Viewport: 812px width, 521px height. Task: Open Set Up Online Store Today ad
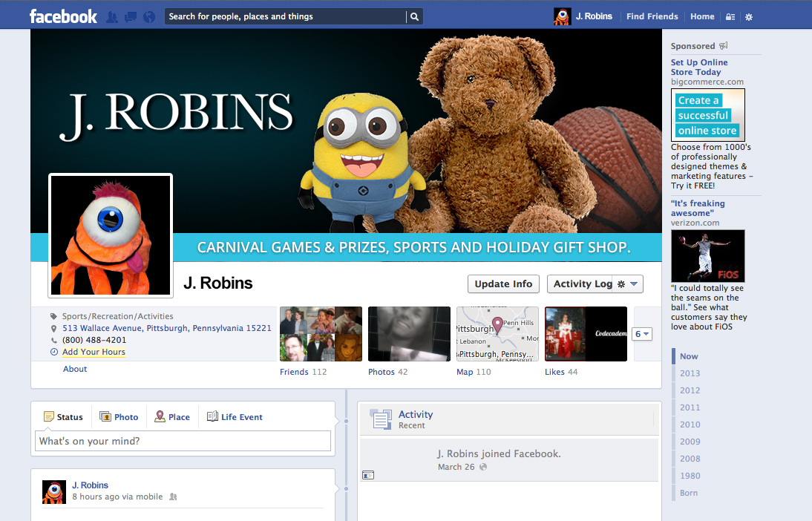click(x=699, y=68)
